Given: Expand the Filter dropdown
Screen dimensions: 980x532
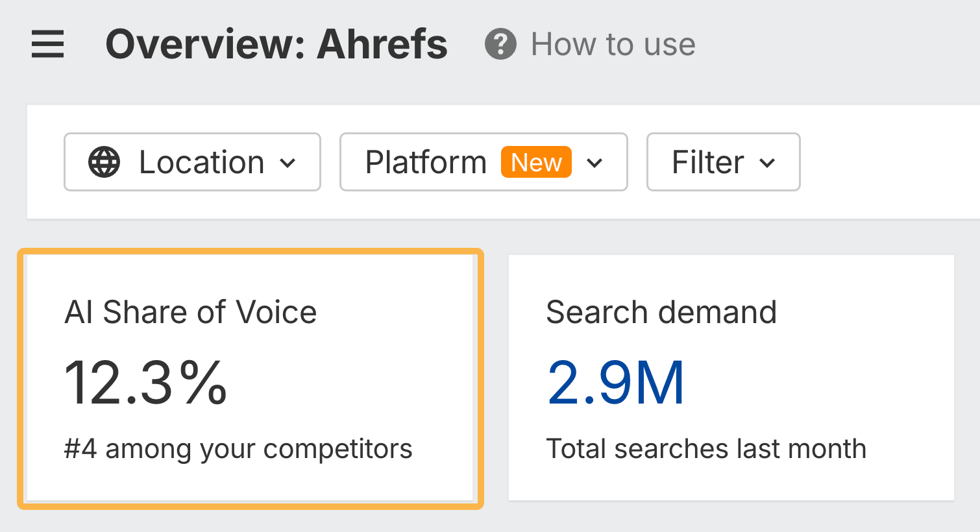Looking at the screenshot, I should point(723,162).
